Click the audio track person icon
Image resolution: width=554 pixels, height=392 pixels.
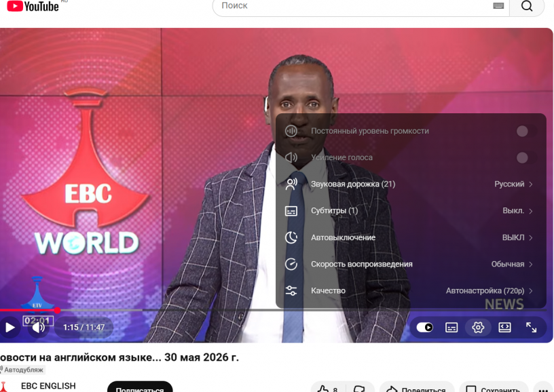click(x=291, y=184)
